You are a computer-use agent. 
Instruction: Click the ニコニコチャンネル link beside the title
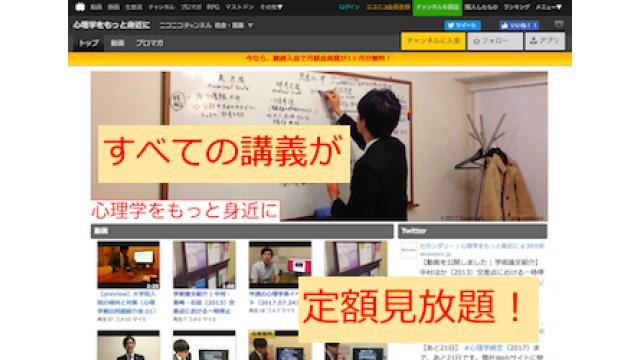pos(185,25)
